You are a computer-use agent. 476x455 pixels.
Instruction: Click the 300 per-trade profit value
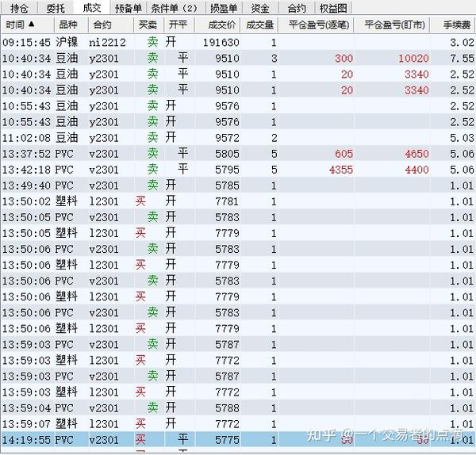(x=344, y=58)
